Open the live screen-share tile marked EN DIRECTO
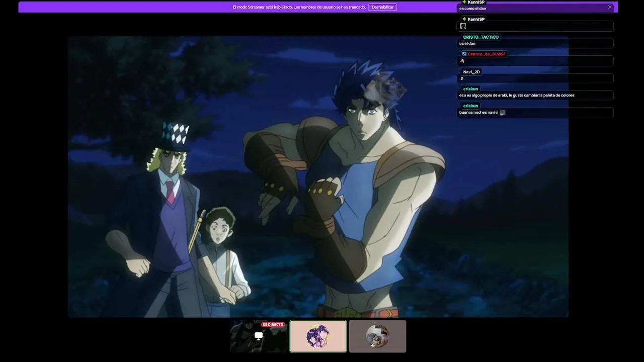This screenshot has width=644, height=362. [259, 336]
